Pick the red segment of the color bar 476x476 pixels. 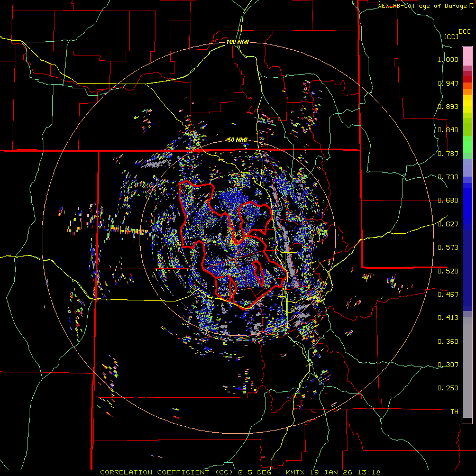pos(467,79)
